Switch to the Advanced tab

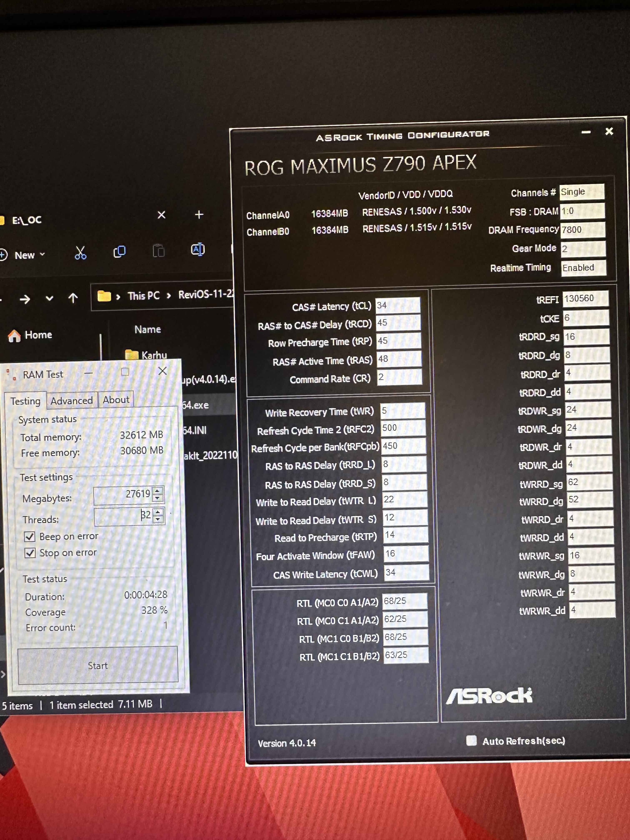71,401
